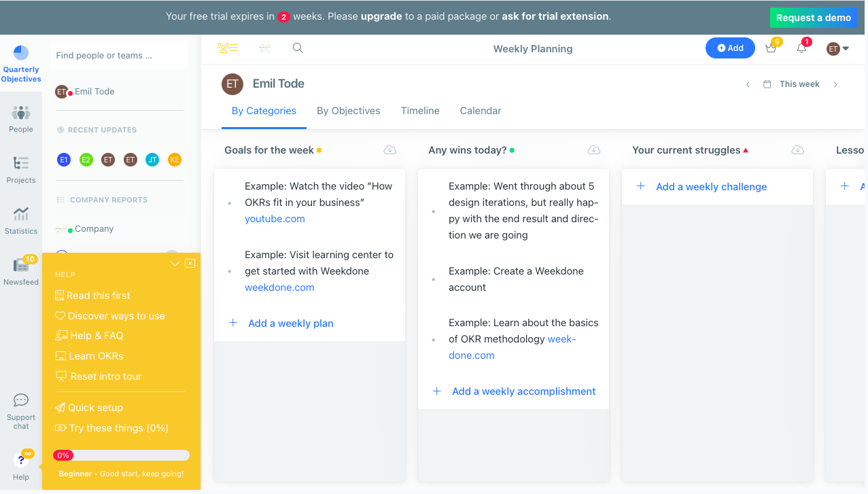
Task: Click ask for trial extension link
Action: coord(555,16)
